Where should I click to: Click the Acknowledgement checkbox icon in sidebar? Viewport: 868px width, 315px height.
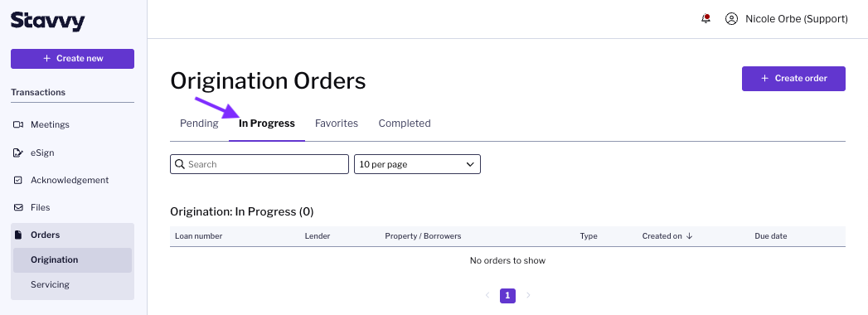pos(18,180)
